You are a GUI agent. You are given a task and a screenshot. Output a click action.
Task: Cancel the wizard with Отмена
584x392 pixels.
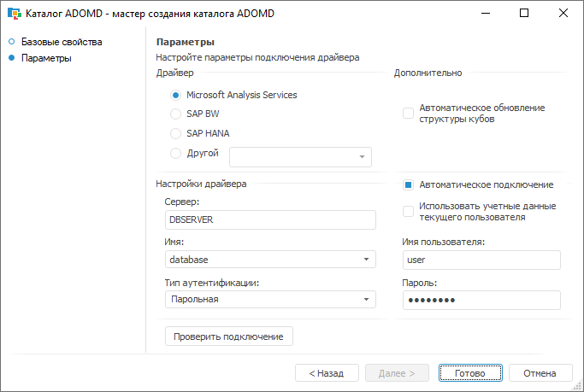pyautogui.click(x=540, y=373)
